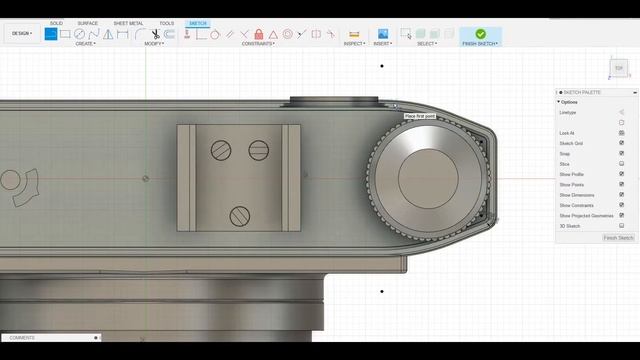Switch to the TOOLS tab
The image size is (640, 360).
167,23
